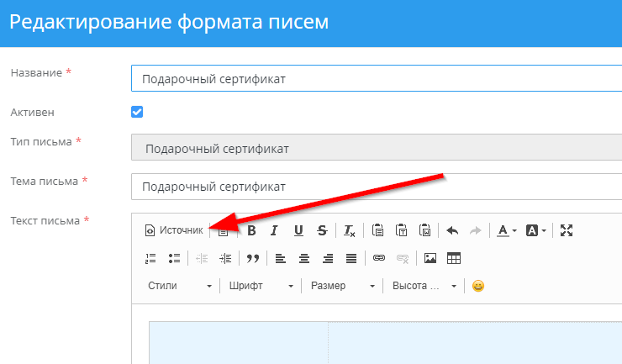The width and height of the screenshot is (622, 364).
Task: Insert an image via image icon
Action: click(430, 258)
